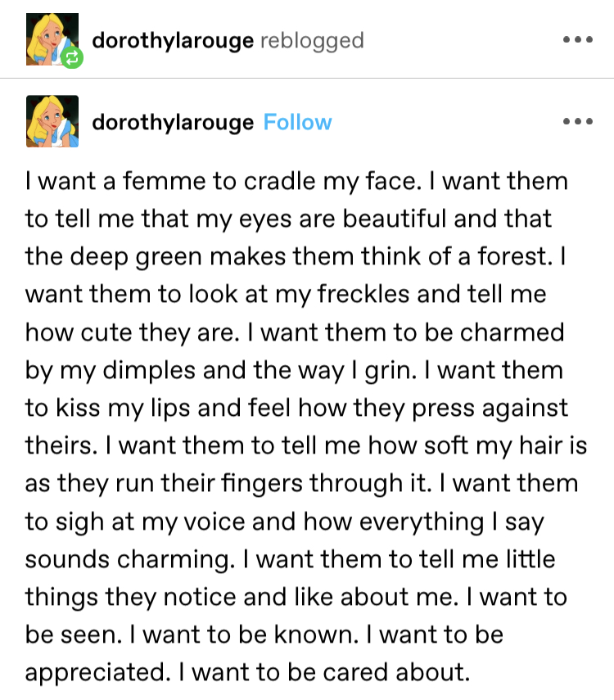Click the phrase 'I want to be known.'
This screenshot has width=614, height=700.
pyautogui.click(x=244, y=635)
